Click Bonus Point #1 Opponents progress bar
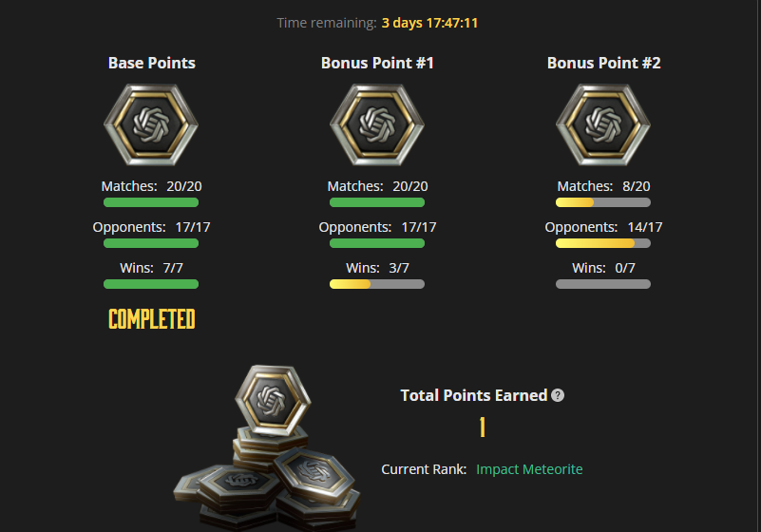Viewport: 761px width, 532px height. 377,243
